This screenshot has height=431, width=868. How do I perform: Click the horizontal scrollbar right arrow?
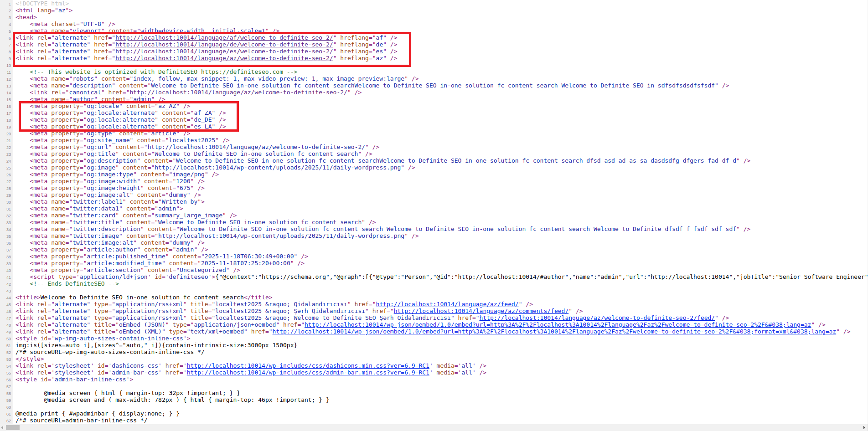click(865, 427)
